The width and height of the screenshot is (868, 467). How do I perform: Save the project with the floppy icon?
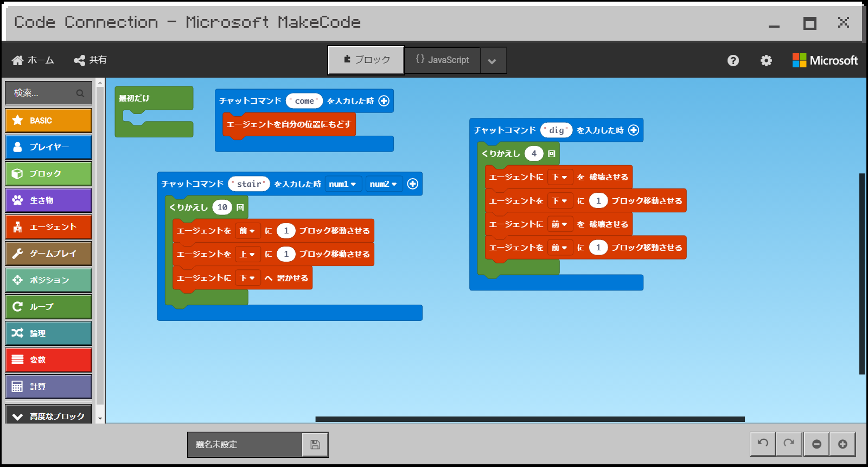point(315,445)
